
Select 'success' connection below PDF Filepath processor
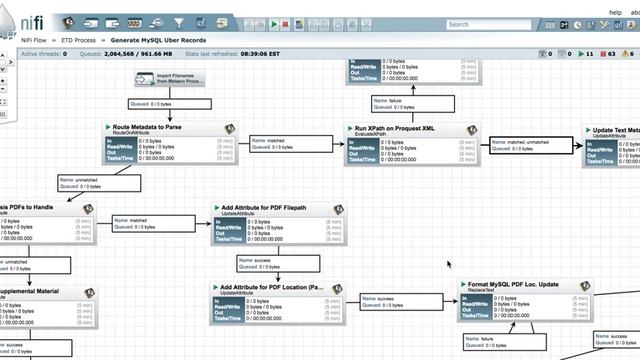coord(278,264)
